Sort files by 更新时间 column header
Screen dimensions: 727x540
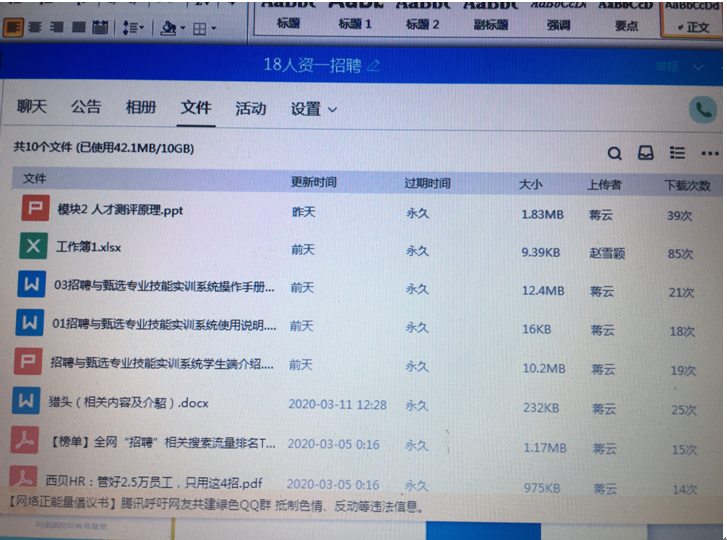[313, 183]
